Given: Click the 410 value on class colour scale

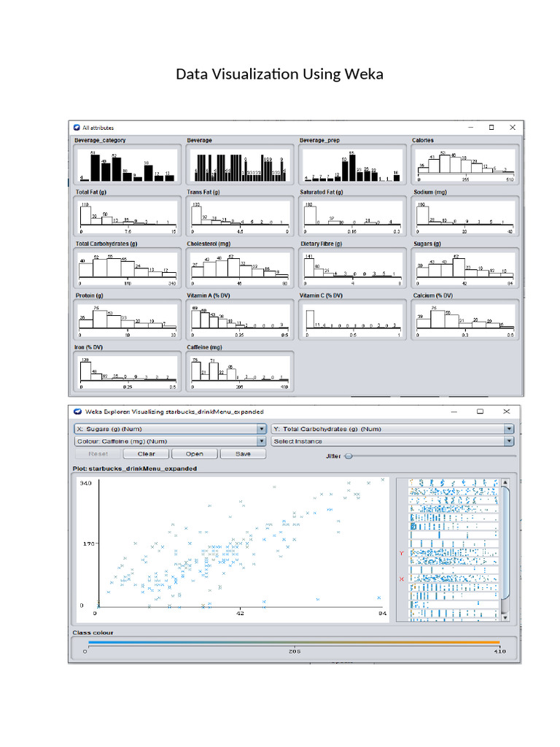Looking at the screenshot, I should (x=499, y=651).
